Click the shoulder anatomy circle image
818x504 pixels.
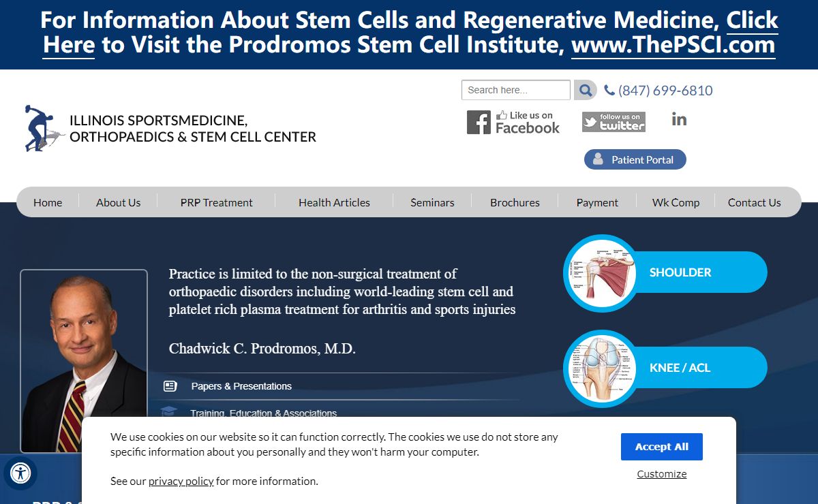[x=601, y=272]
